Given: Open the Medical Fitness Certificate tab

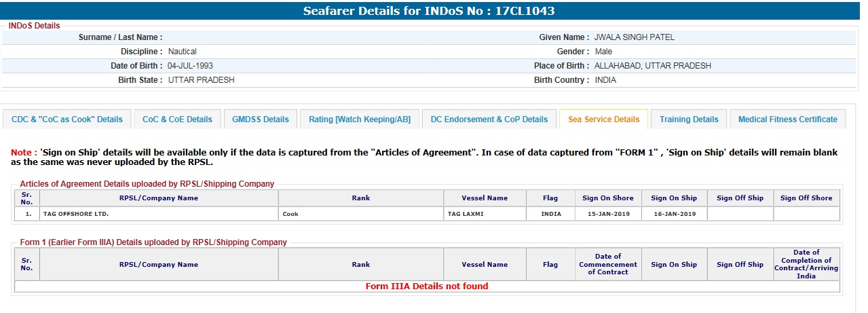Looking at the screenshot, I should point(787,119).
